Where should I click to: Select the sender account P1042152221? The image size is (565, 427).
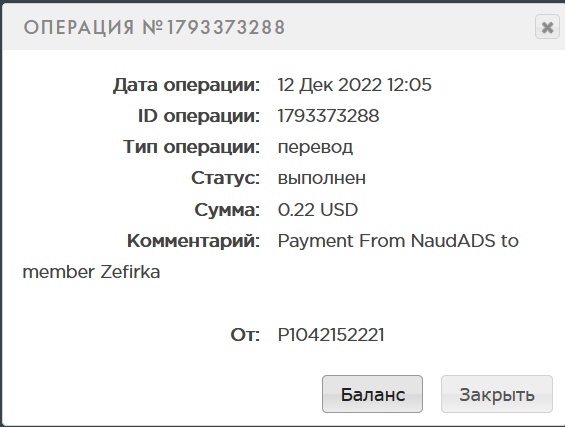click(331, 335)
